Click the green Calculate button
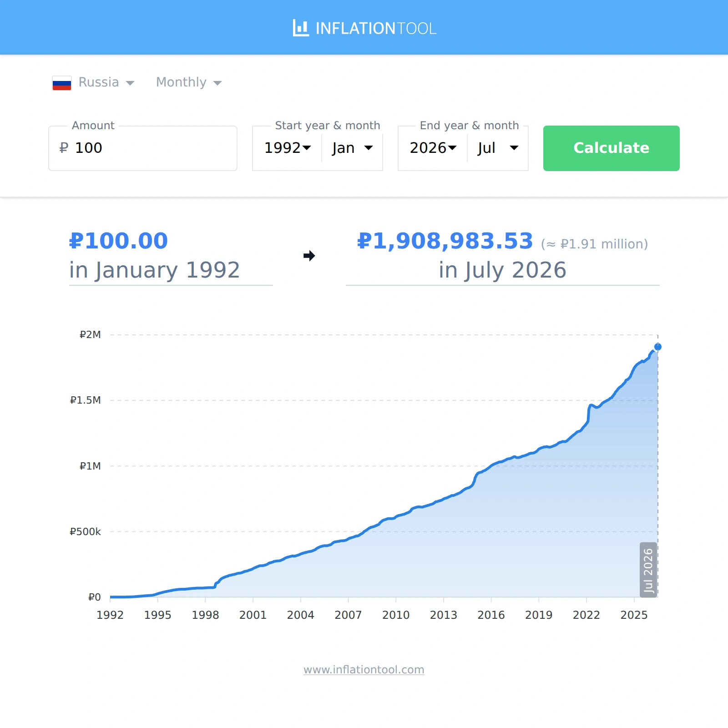The width and height of the screenshot is (728, 728). 611,148
